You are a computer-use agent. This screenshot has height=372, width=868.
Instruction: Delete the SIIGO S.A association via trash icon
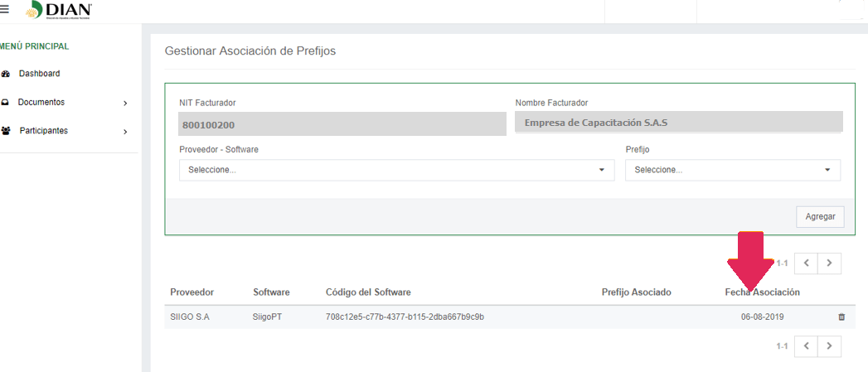click(x=841, y=317)
